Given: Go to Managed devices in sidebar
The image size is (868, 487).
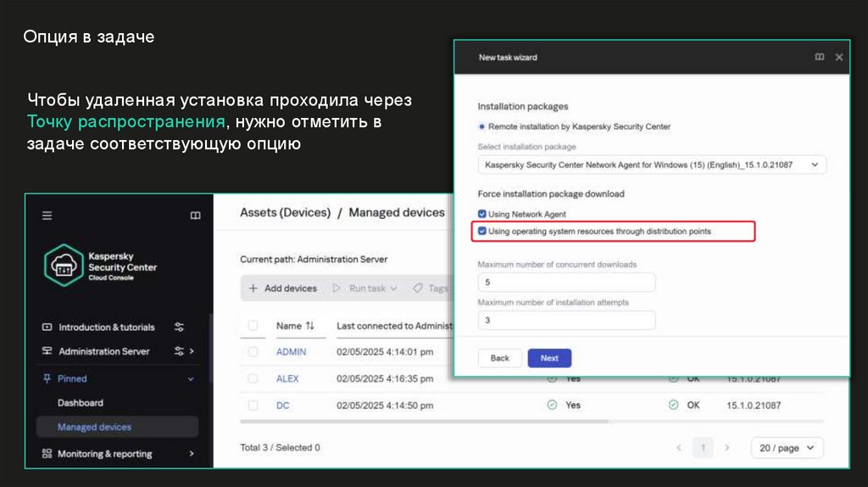Looking at the screenshot, I should pyautogui.click(x=117, y=427).
